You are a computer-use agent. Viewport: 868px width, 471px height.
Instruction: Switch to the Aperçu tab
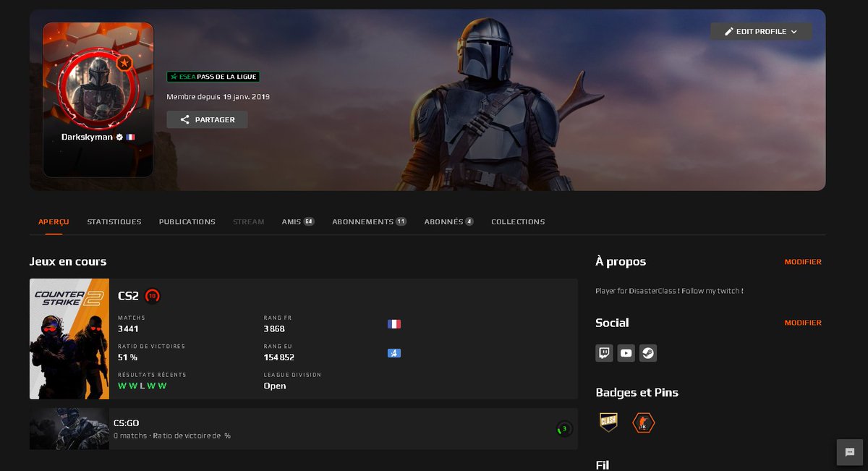click(x=54, y=221)
